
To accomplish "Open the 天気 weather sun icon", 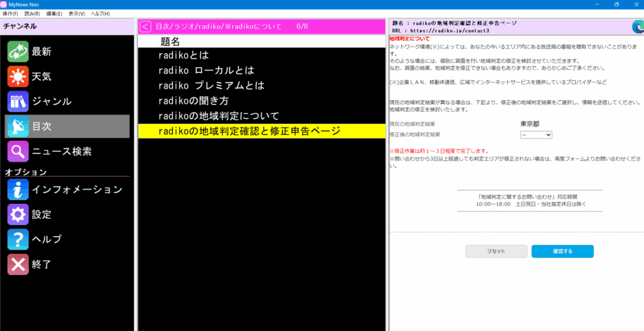I will pos(18,77).
